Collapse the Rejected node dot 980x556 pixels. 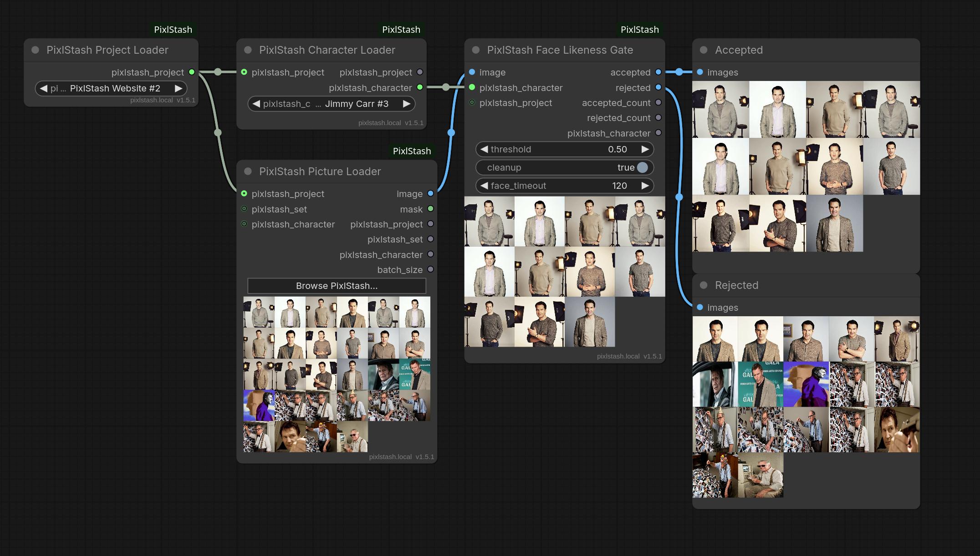(704, 285)
